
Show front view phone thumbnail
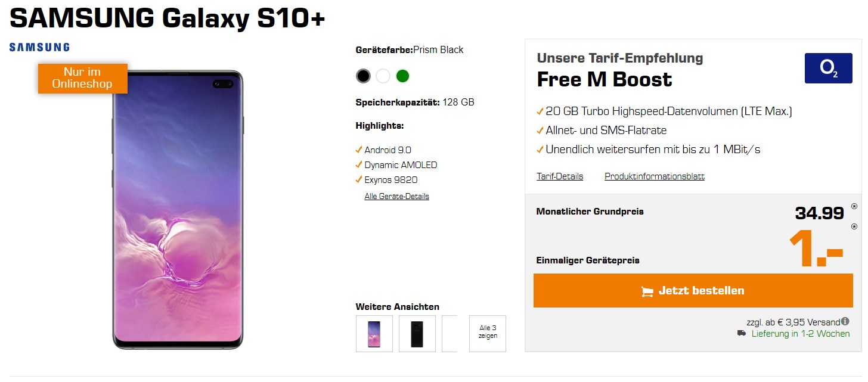click(x=374, y=334)
